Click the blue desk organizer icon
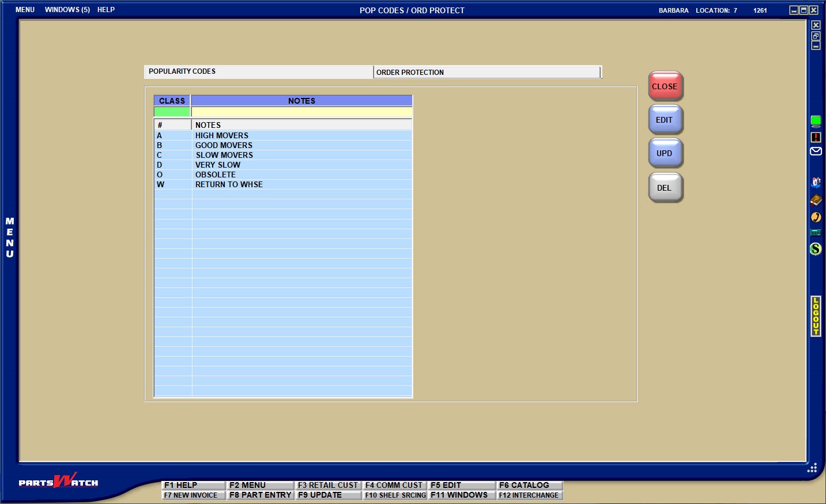Viewport: 826px width, 504px height. [x=816, y=183]
